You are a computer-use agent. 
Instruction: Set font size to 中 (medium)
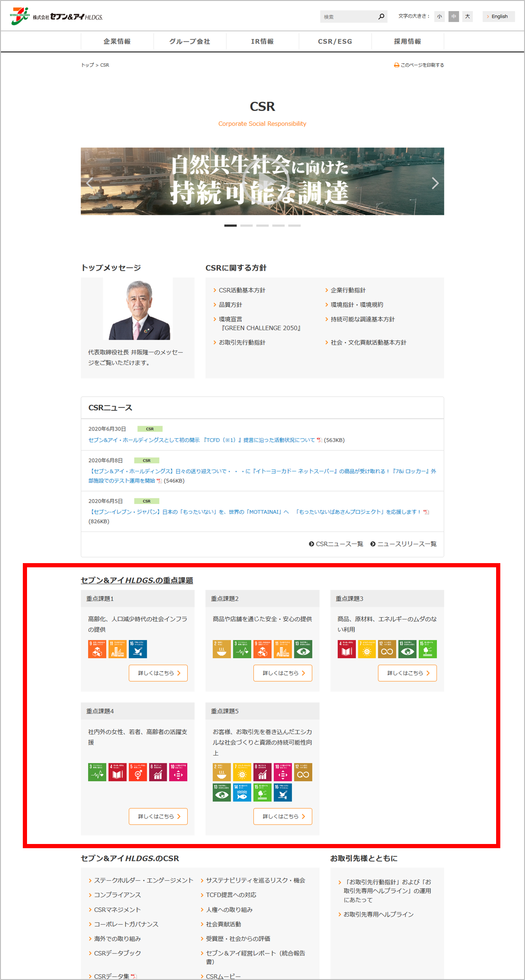coord(454,17)
